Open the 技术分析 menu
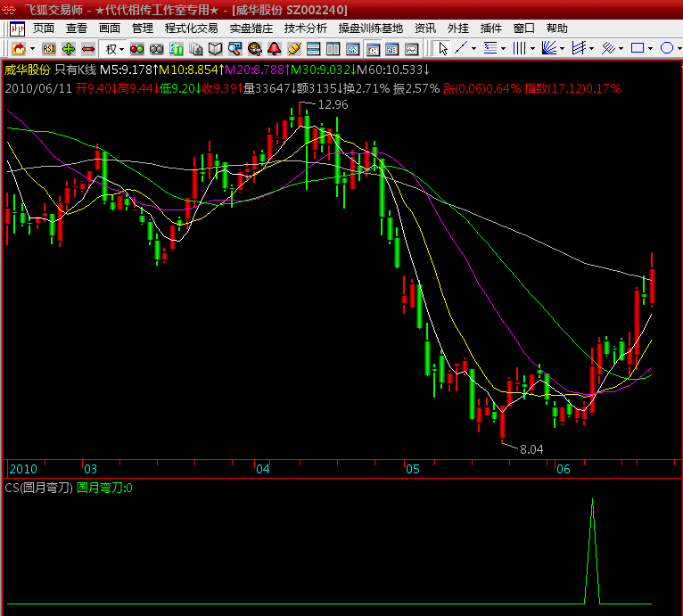Viewport: 683px width, 616px height. (x=306, y=29)
